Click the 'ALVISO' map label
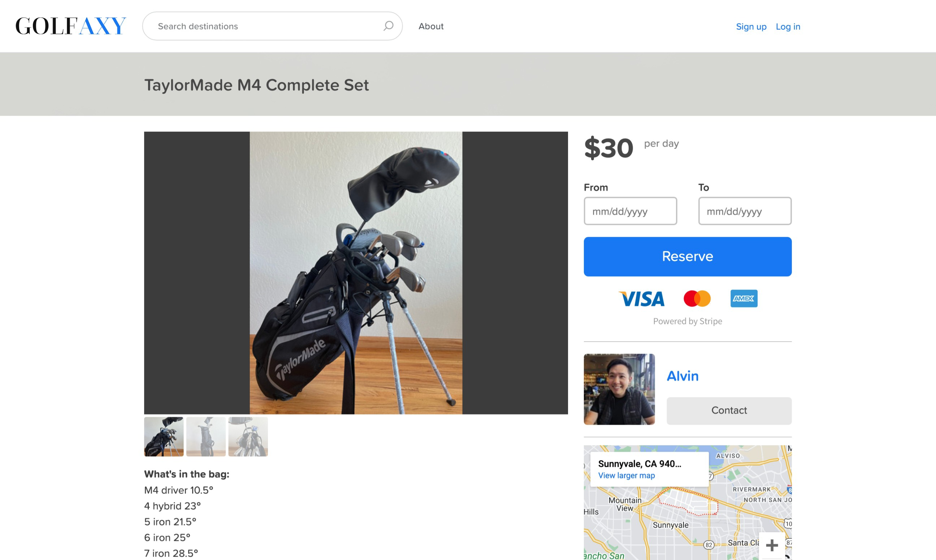 [728, 456]
